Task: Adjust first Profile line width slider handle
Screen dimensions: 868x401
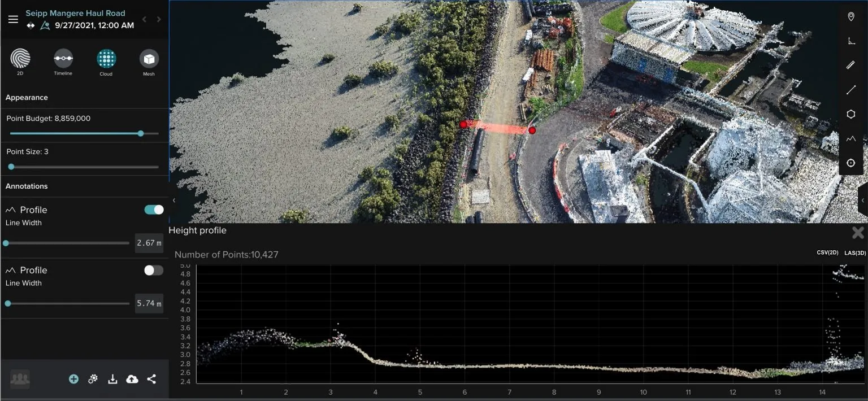Action: pos(6,243)
